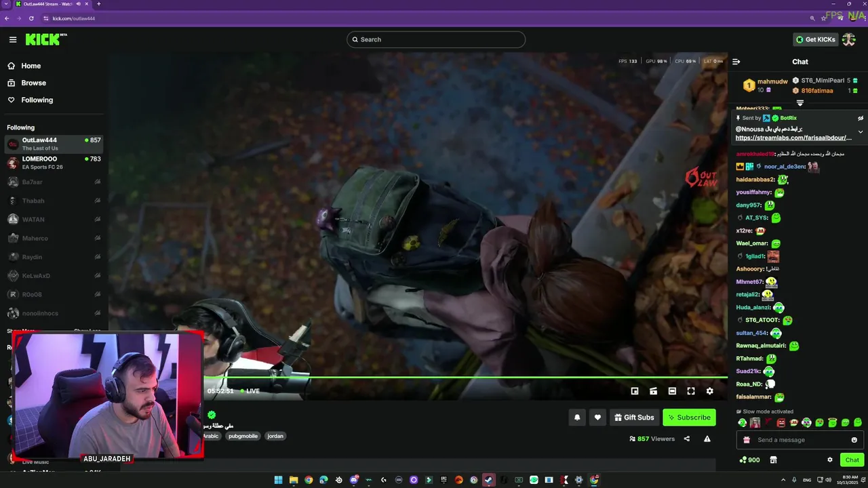868x488 pixels.
Task: Toggle the heart follow button
Action: 597,418
